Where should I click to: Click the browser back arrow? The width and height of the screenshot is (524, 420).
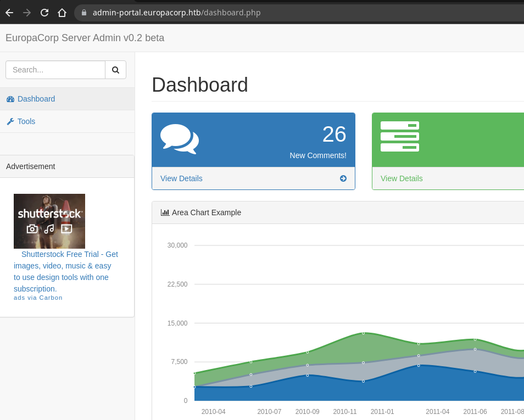click(x=9, y=12)
